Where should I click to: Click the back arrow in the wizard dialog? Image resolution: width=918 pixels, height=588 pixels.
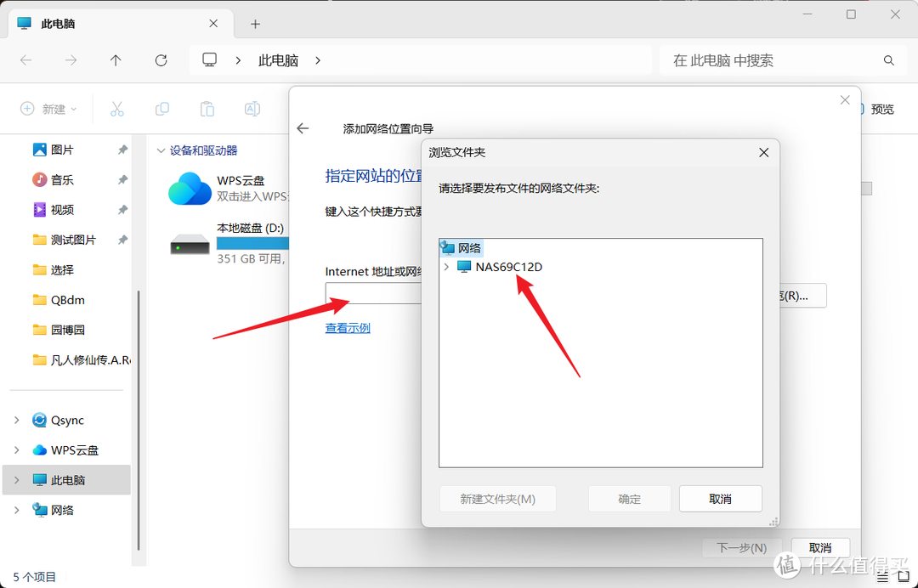[303, 128]
